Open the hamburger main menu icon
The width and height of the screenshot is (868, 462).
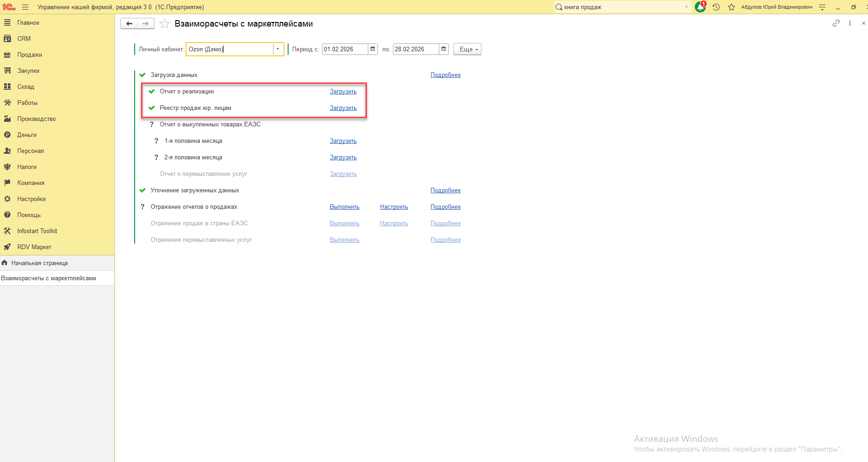click(25, 7)
